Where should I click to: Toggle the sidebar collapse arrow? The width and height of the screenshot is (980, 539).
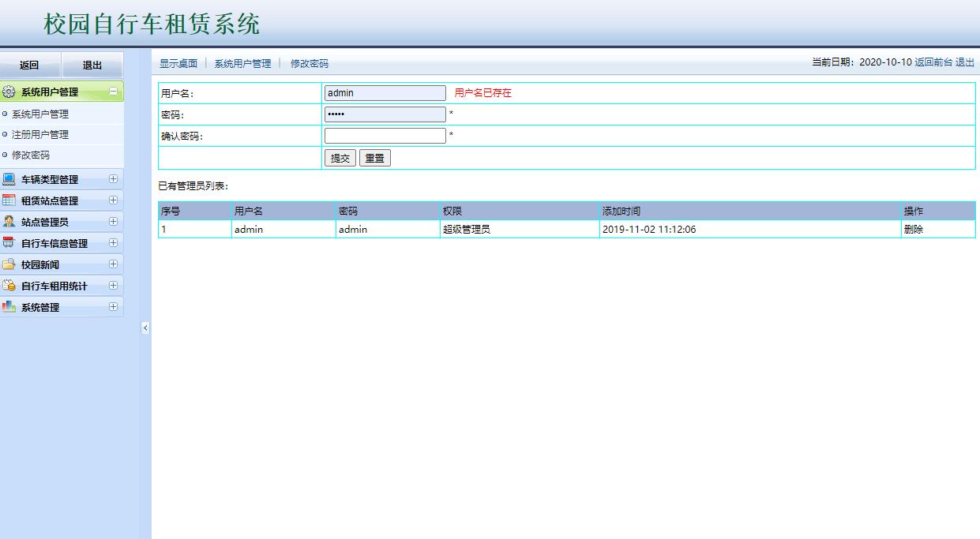145,329
